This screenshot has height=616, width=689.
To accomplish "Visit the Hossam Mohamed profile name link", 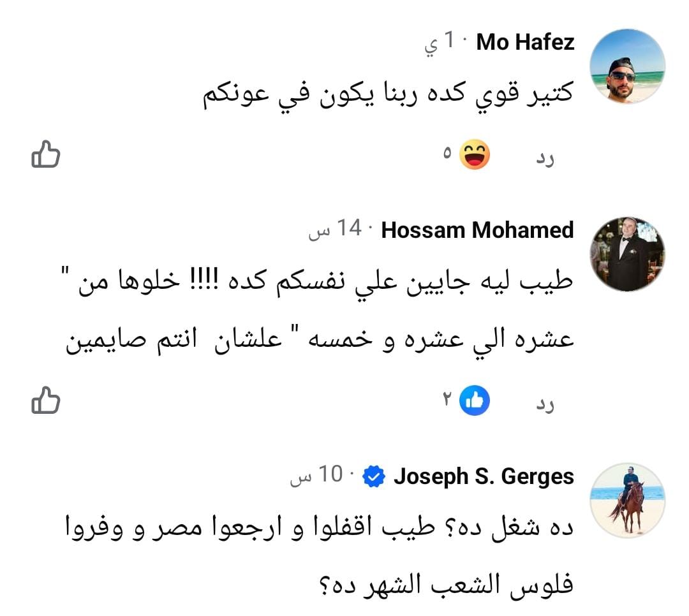I will (x=478, y=230).
